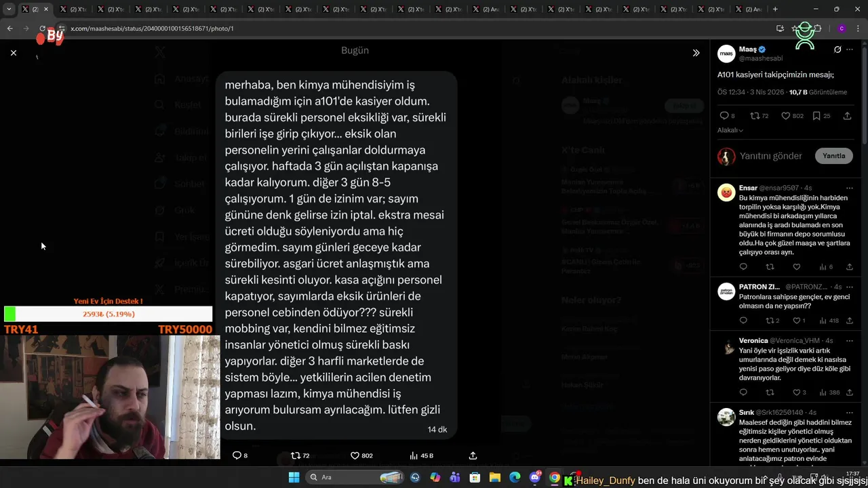Reply to PATRON ZI comment
This screenshot has width=868, height=488.
tap(743, 321)
